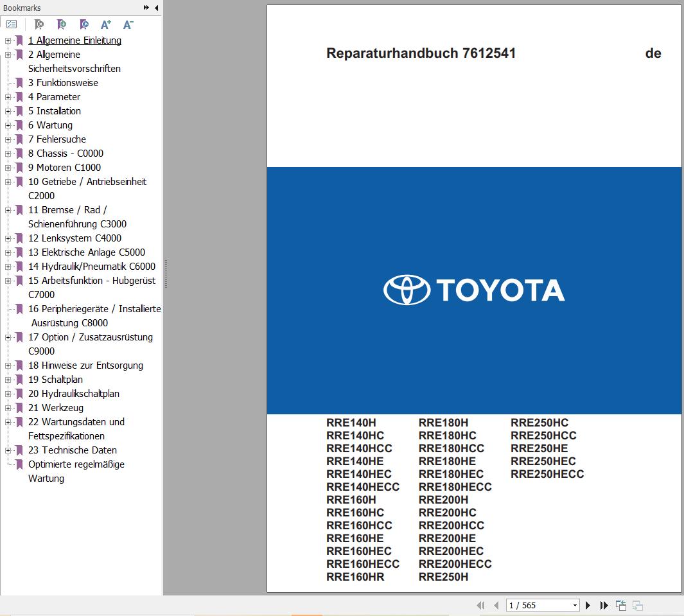Screen dimensions: 684x616
Task: Expand '14 Hydraulik/Pneumatik C6000' node
Action: click(8, 267)
